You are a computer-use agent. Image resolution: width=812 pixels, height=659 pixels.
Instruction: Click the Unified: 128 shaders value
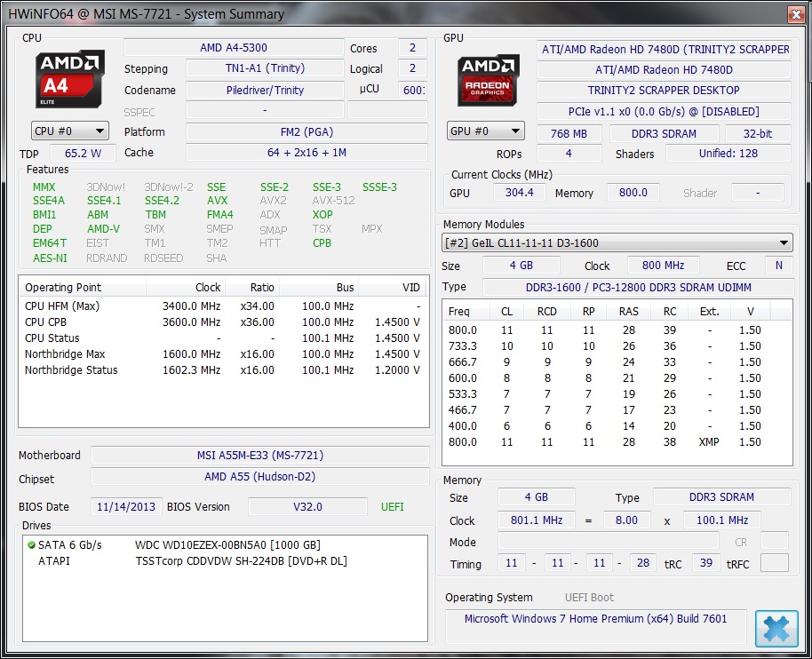[x=728, y=154]
